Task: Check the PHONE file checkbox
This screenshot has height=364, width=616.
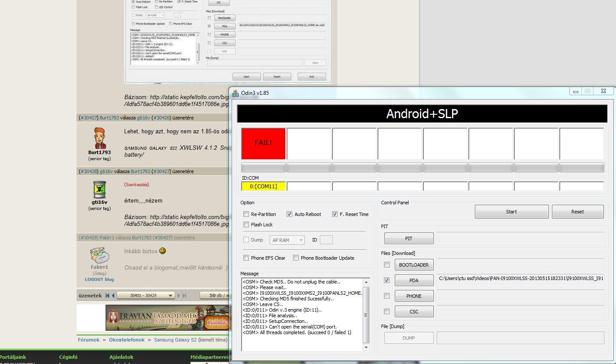Action: tap(387, 296)
